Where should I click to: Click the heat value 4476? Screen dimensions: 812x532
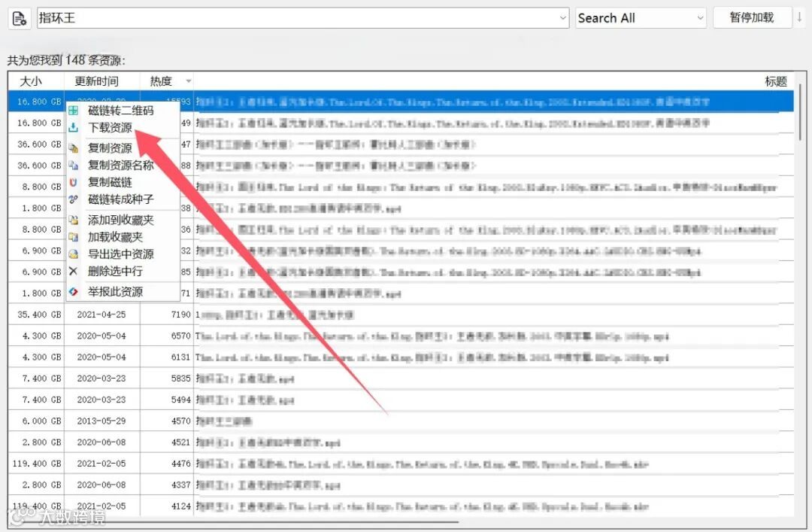click(x=180, y=464)
